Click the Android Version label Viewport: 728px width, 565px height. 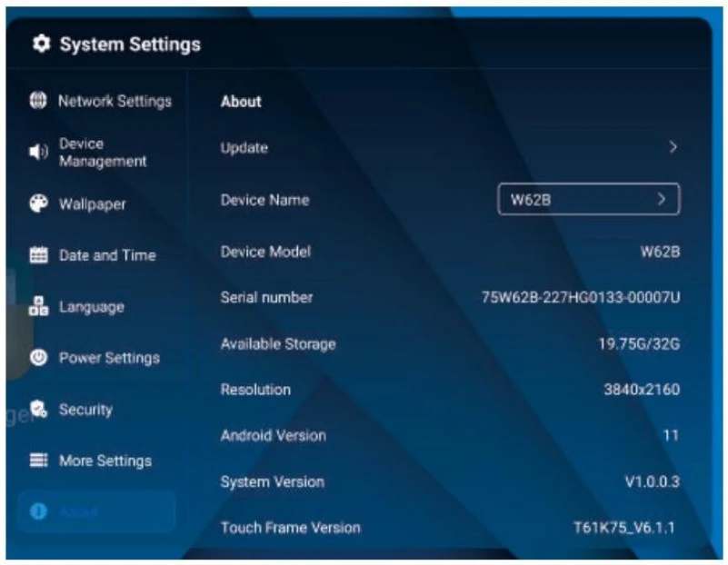[x=274, y=435]
